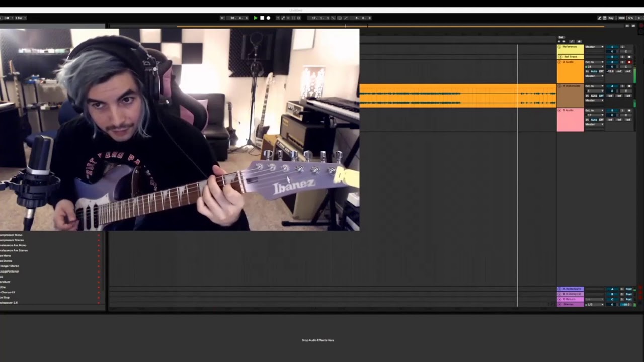The height and width of the screenshot is (362, 644).
Task: Jump to previous locator arrow
Action: pyautogui.click(x=559, y=41)
